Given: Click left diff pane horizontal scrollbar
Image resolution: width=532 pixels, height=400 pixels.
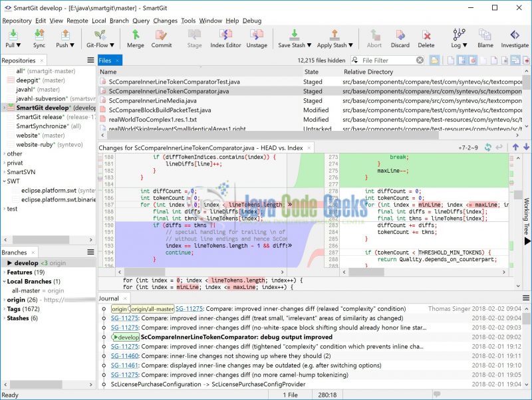Looking at the screenshot, I should pyautogui.click(x=145, y=272).
